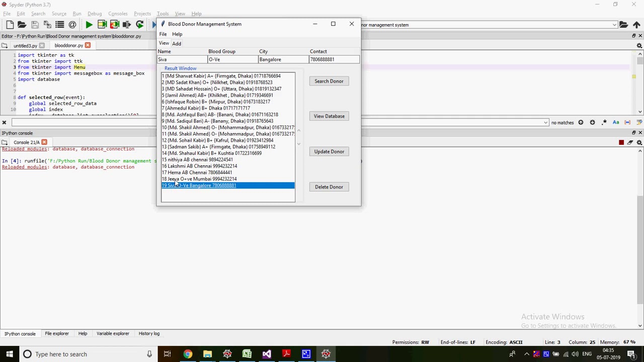Viewport: 644px width, 362px height.
Task: Open the outline list icon in toolbar
Action: coord(59,25)
